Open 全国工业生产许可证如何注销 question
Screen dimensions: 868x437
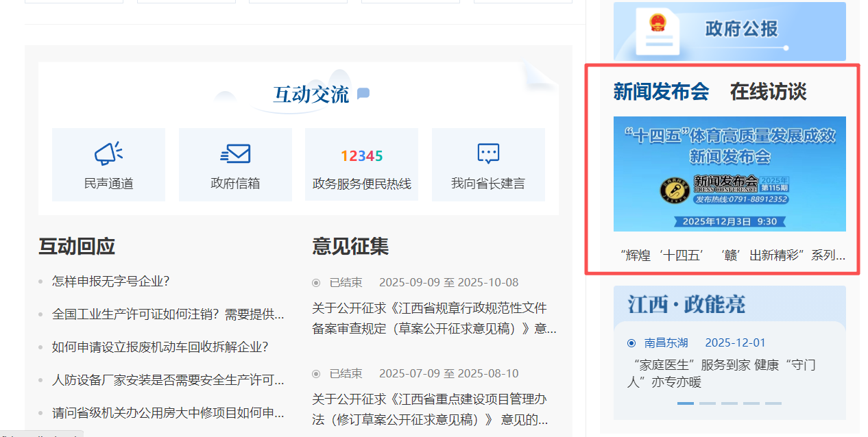[x=168, y=314]
